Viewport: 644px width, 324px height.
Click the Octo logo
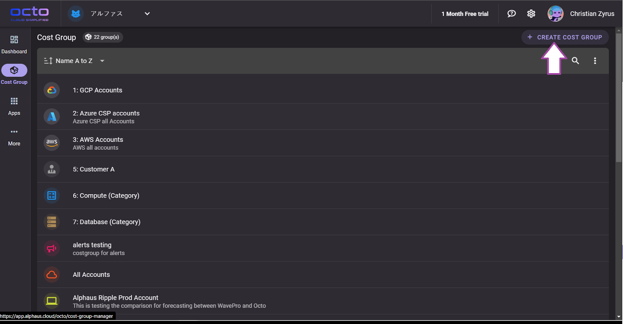(x=30, y=14)
